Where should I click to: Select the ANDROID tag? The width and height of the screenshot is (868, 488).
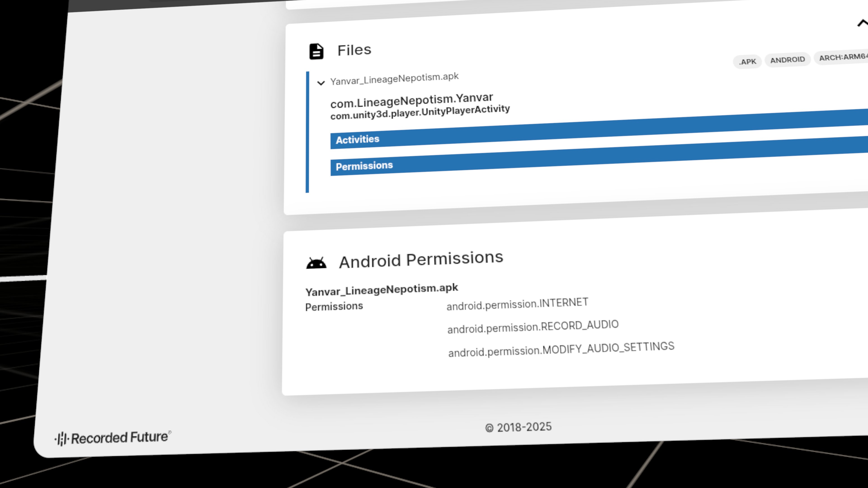tap(788, 60)
